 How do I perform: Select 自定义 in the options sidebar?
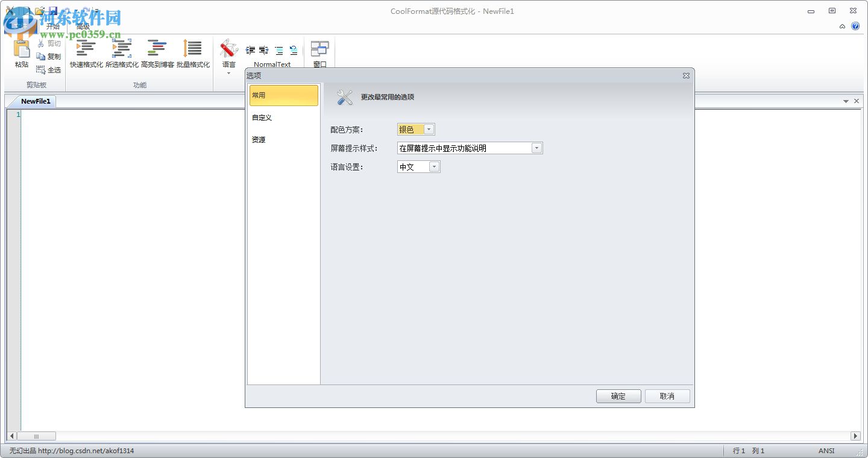[x=261, y=117]
